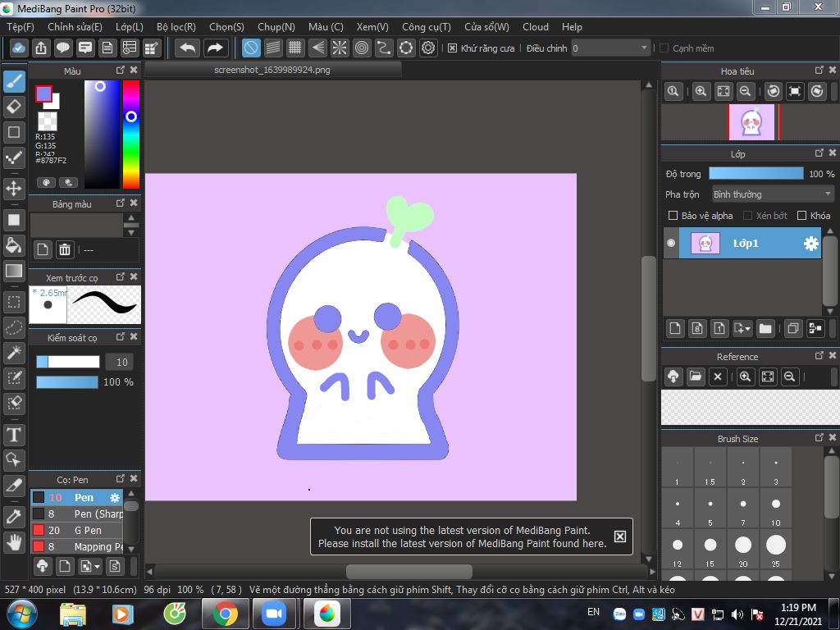Enable the radial snap guide
840x630 pixels.
point(340,48)
